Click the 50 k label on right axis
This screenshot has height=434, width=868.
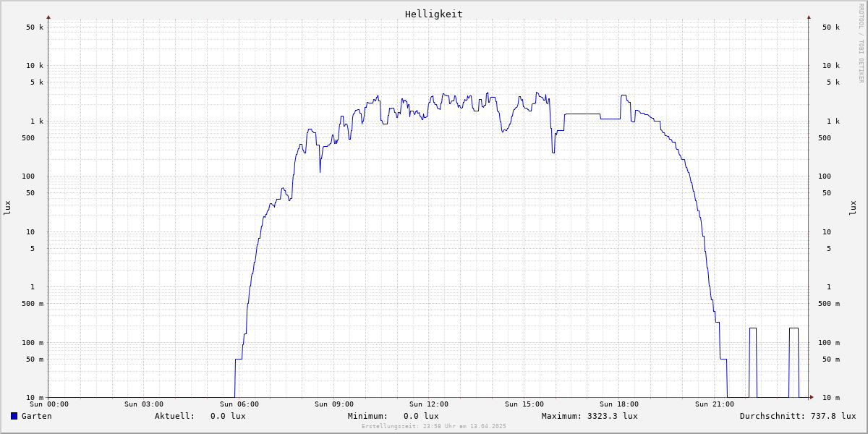point(831,27)
